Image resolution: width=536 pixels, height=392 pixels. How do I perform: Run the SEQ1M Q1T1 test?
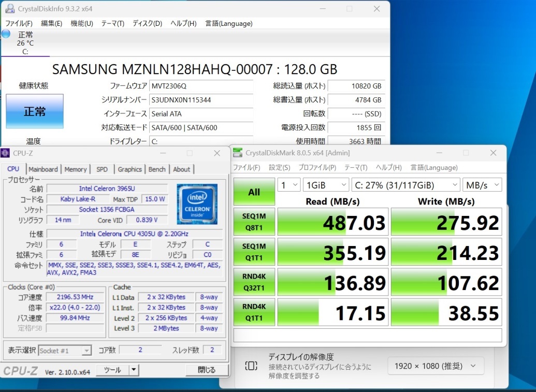tap(254, 252)
